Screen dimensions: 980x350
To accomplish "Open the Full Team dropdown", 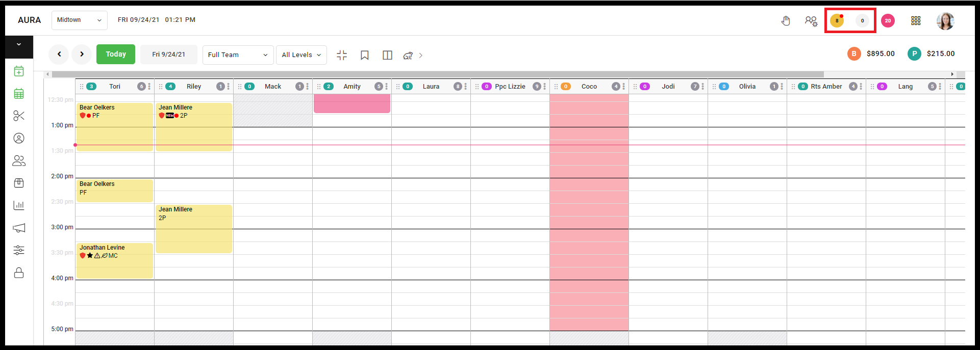I will coord(238,55).
